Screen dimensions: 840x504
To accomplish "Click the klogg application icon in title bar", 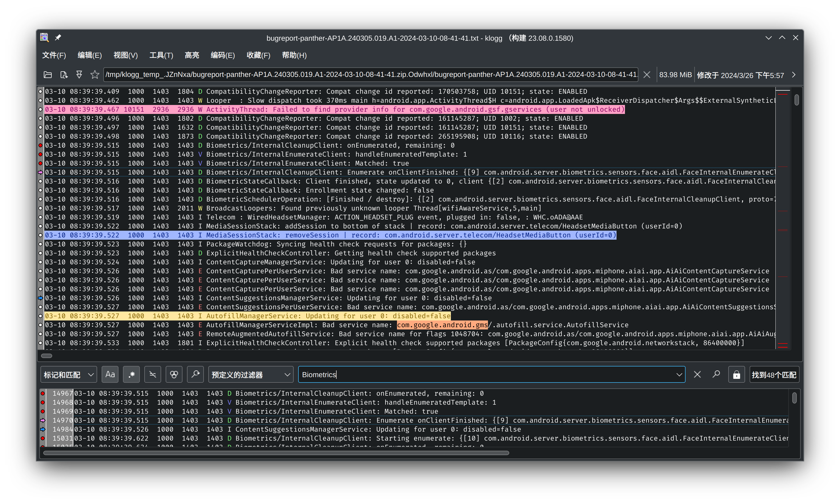I will click(44, 38).
